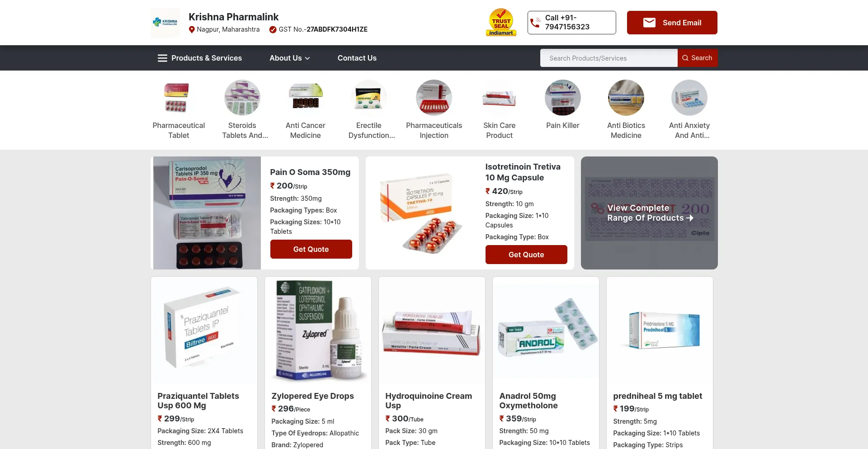Screen dimensions: 868x449
Task: Get Quote for Pain O Soma 350mg
Action: coord(311,249)
